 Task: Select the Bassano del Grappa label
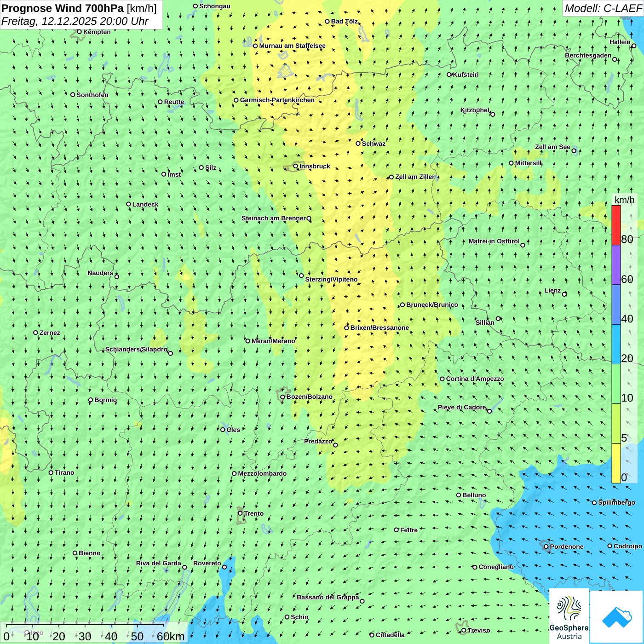[x=328, y=597]
